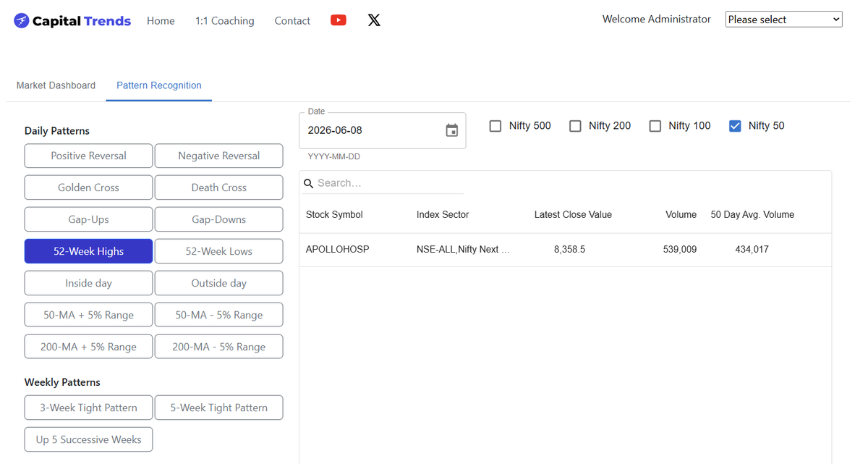Enable the Nifty 100 checkbox

coord(655,126)
